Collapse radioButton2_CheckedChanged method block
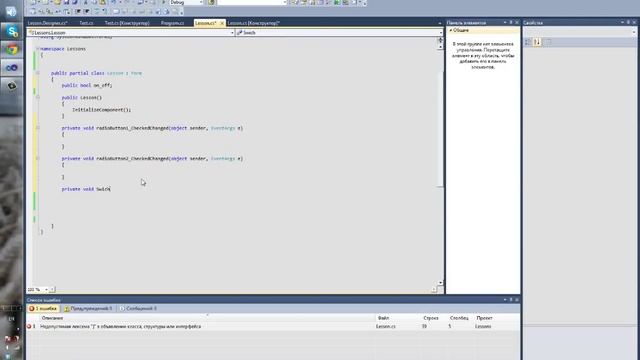640x360 pixels. pyautogui.click(x=38, y=158)
